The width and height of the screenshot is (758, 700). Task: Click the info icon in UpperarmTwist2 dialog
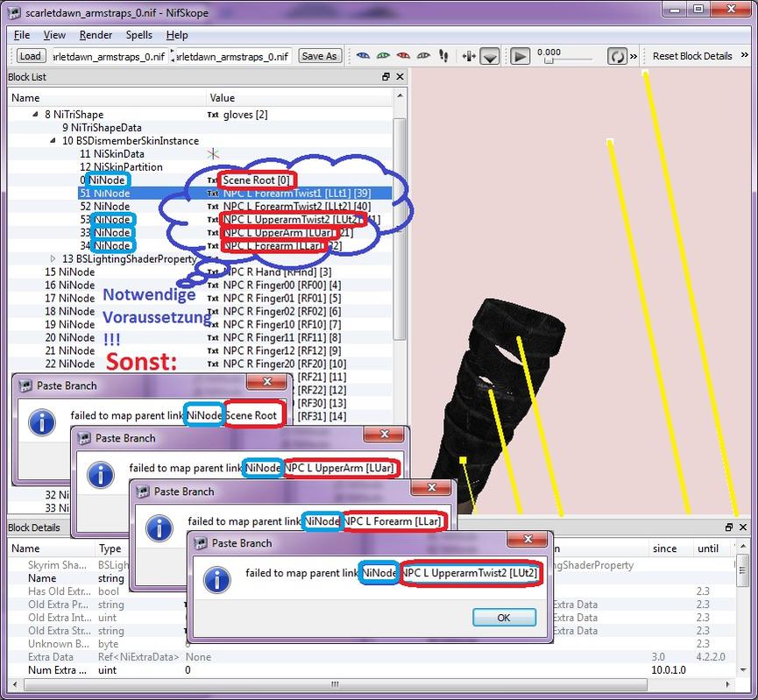tap(216, 581)
